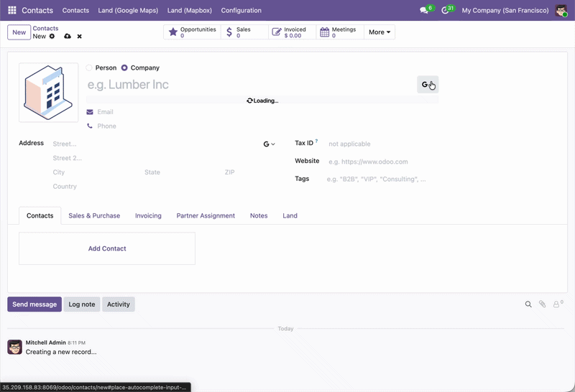This screenshot has width=575, height=392.
Task: Select the Company radio button
Action: [x=124, y=67]
